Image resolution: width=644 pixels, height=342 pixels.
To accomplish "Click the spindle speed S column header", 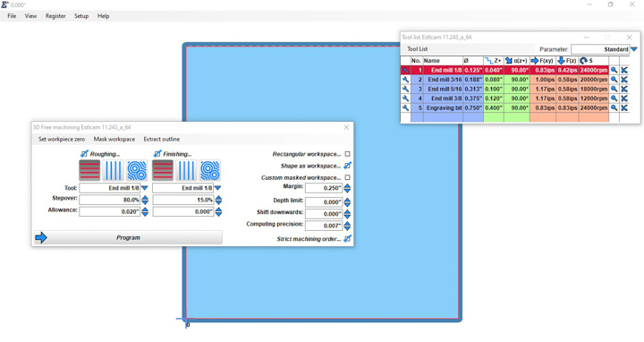I will 594,60.
